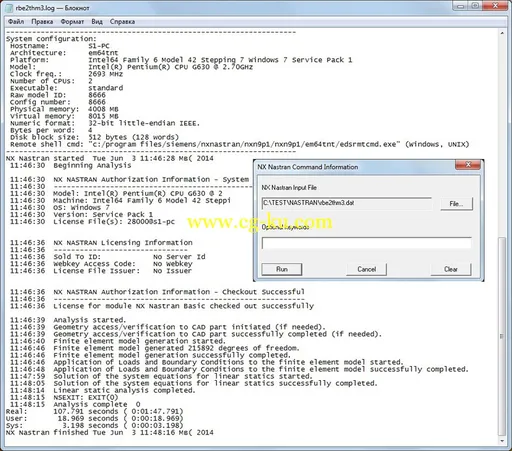
Task: Click the scroll down arrow of Notepad scrollbar
Action: [502, 441]
